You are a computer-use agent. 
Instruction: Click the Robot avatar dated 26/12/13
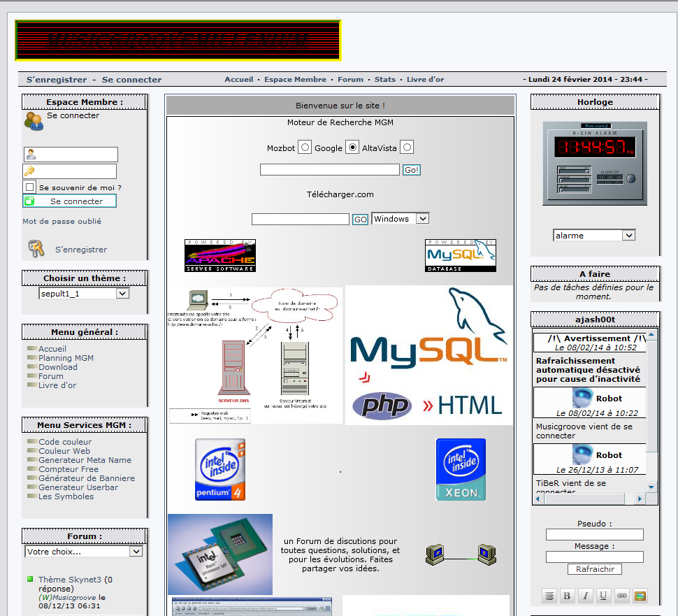582,454
